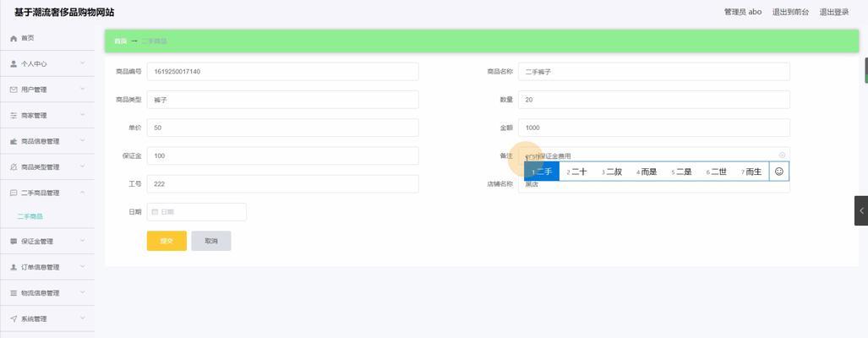Open the 系统管理 sidebar menu
This screenshot has width=868, height=338.
tap(47, 319)
